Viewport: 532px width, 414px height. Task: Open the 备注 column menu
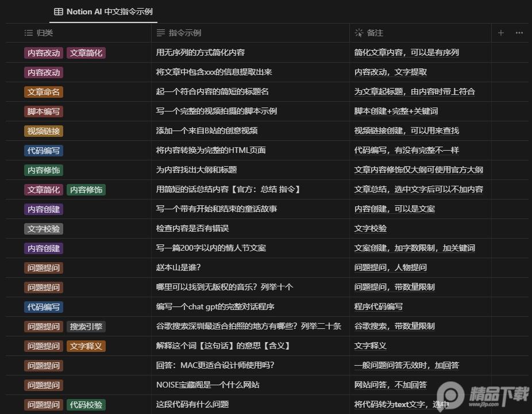pos(373,33)
